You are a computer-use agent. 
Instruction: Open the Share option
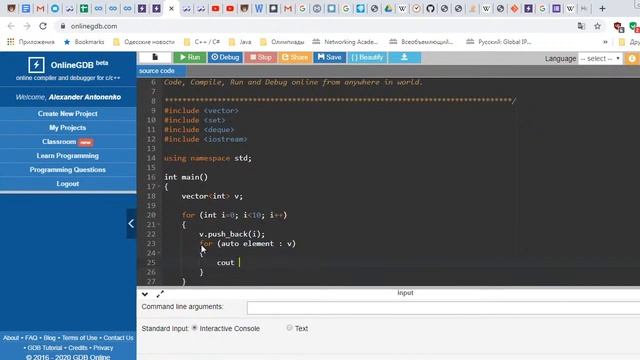(295, 58)
